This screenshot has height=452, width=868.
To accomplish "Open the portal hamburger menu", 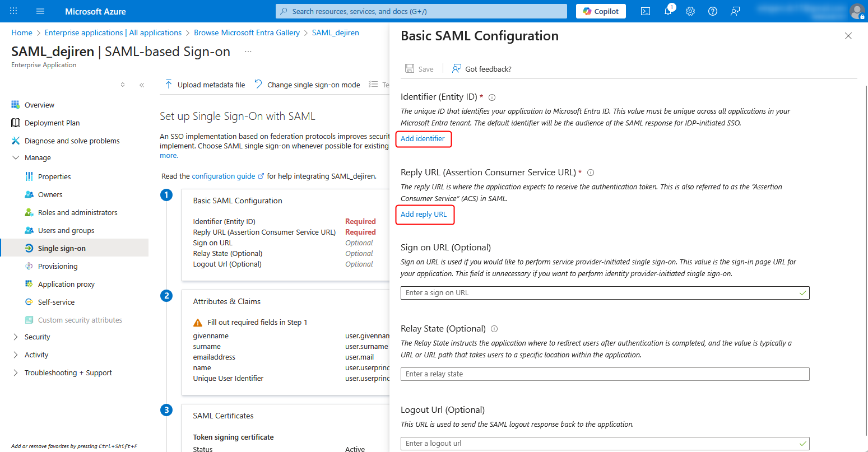I will 40,11.
